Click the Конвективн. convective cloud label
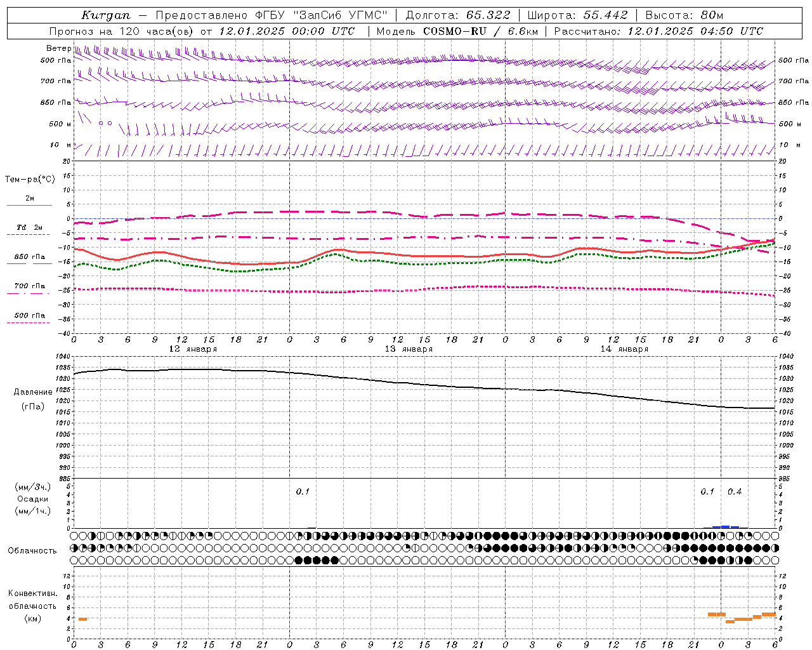This screenshot has width=812, height=650. 32,594
